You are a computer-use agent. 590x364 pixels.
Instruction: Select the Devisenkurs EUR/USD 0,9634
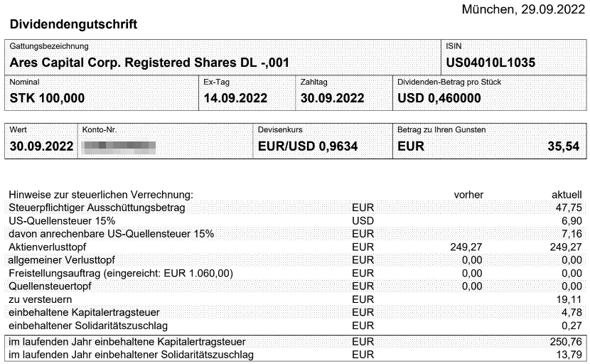click(308, 146)
